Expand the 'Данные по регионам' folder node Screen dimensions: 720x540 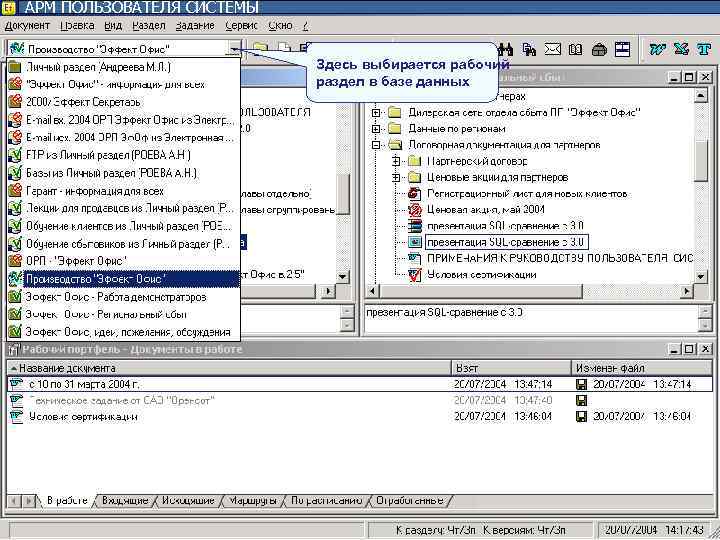click(x=376, y=129)
